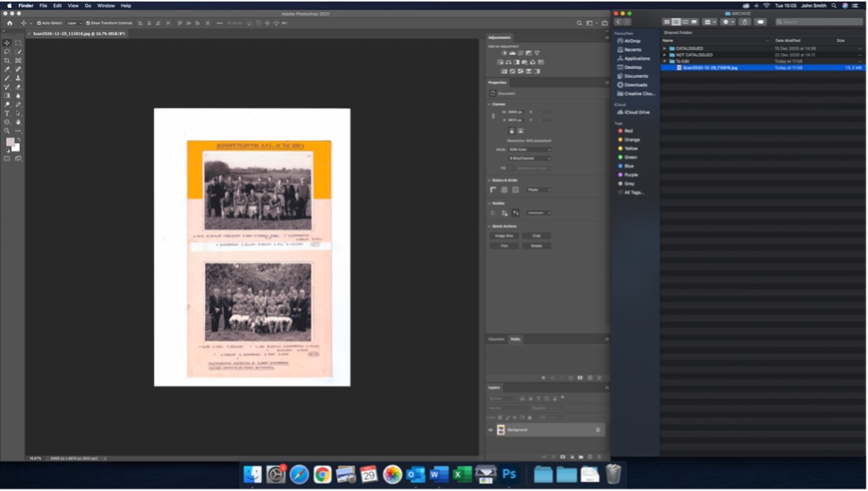868x491 pixels.
Task: Click the Finder edit tags icon
Action: click(761, 21)
